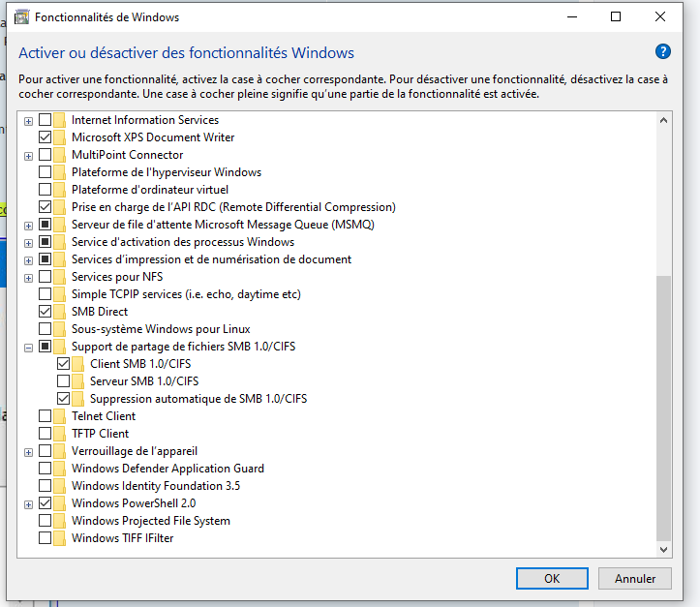700x607 pixels.
Task: Toggle the MSMQ server partial checkbox
Action: (x=46, y=224)
